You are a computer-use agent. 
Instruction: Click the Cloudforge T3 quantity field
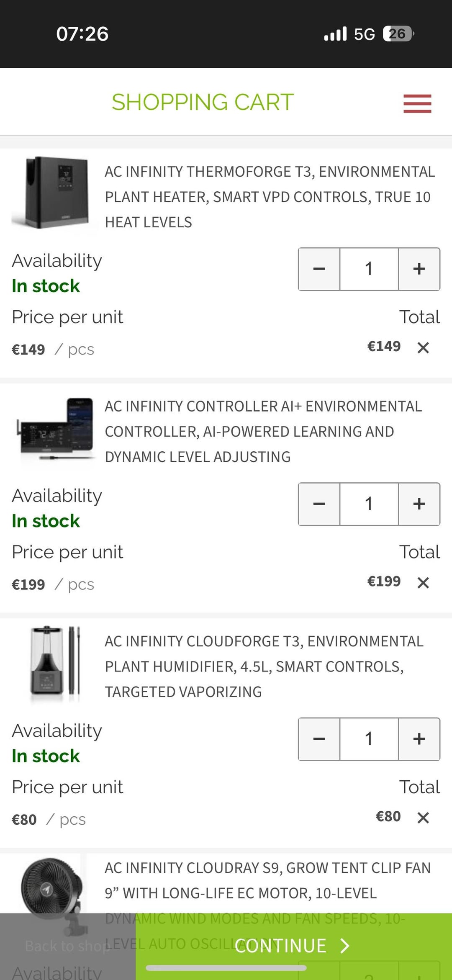(369, 739)
